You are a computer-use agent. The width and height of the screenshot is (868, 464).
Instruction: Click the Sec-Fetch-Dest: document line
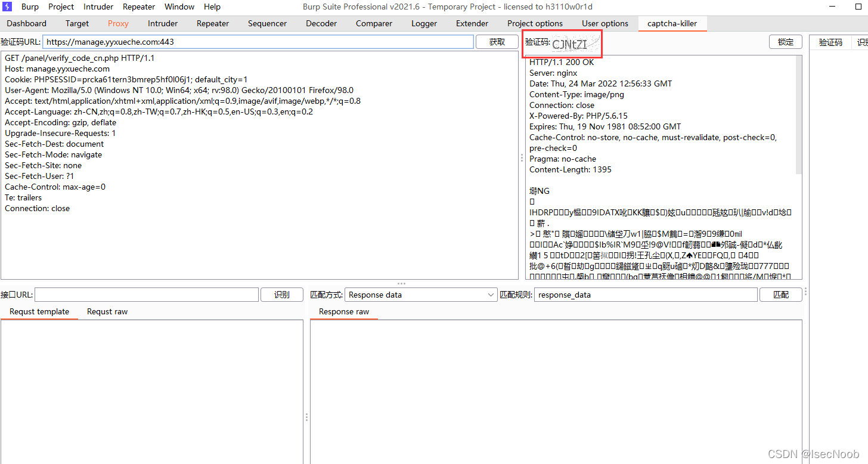(54, 144)
